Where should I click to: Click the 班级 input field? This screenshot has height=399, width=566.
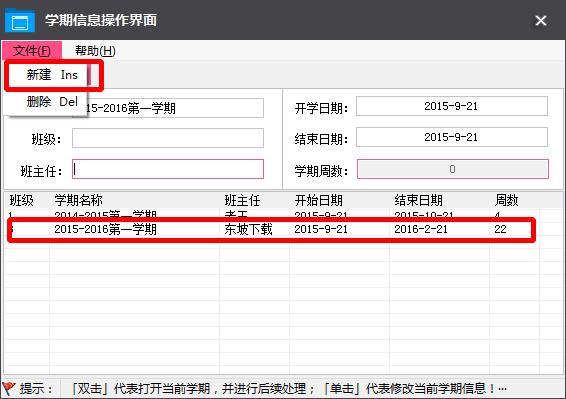pyautogui.click(x=168, y=138)
